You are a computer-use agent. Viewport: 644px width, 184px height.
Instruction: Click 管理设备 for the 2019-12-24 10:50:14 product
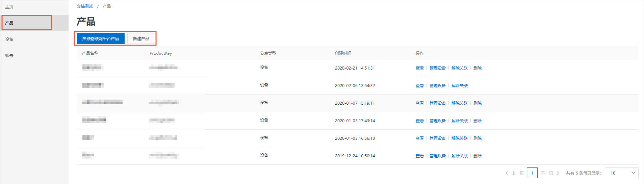[x=438, y=156]
